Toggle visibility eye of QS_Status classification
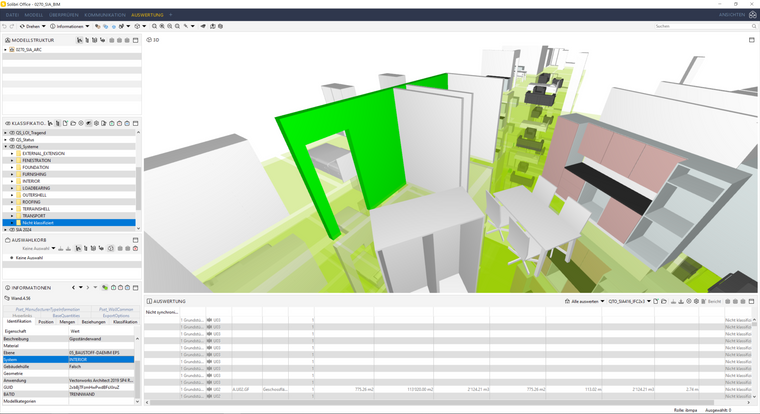Image resolution: width=760 pixels, height=414 pixels. pyautogui.click(x=12, y=140)
